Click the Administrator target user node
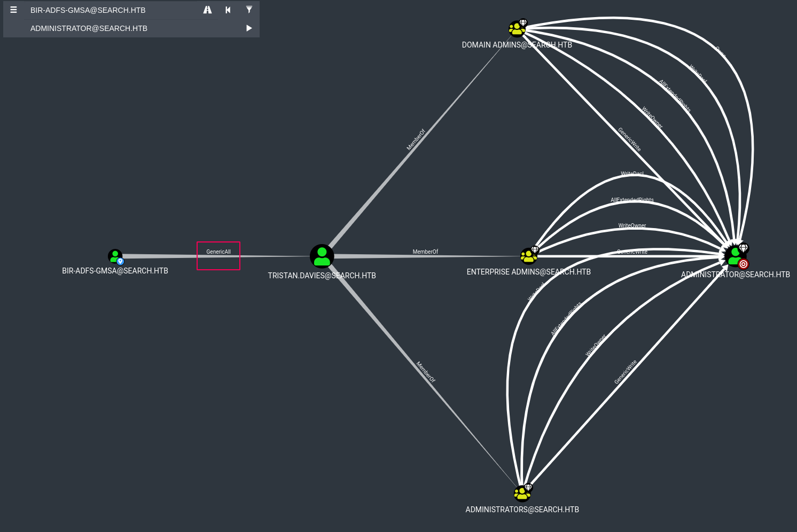Screen dimensions: 797x532 736,255
